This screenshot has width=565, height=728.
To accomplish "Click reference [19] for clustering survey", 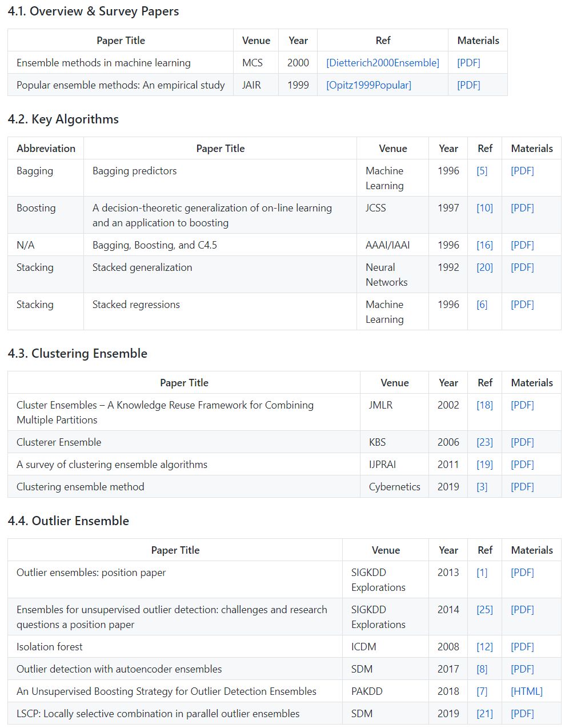I will coord(484,465).
